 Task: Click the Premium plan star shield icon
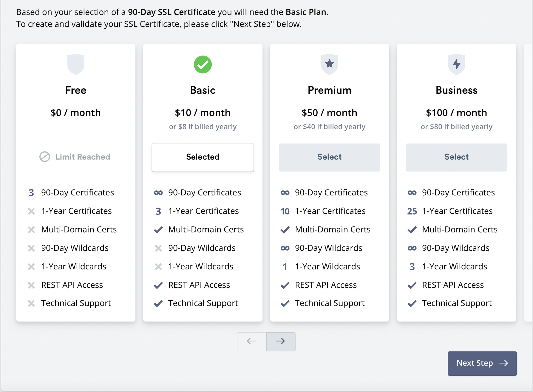click(329, 64)
